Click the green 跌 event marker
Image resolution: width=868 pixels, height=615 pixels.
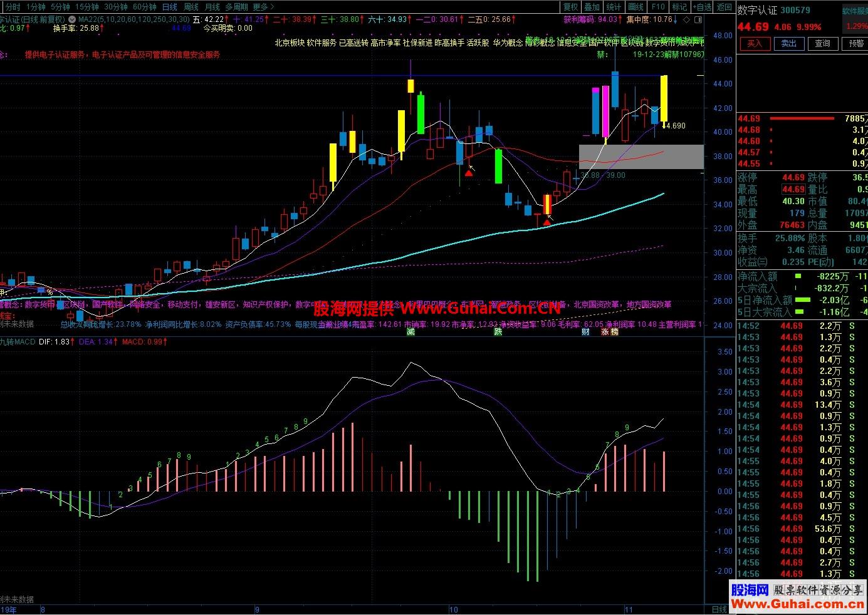coord(498,332)
